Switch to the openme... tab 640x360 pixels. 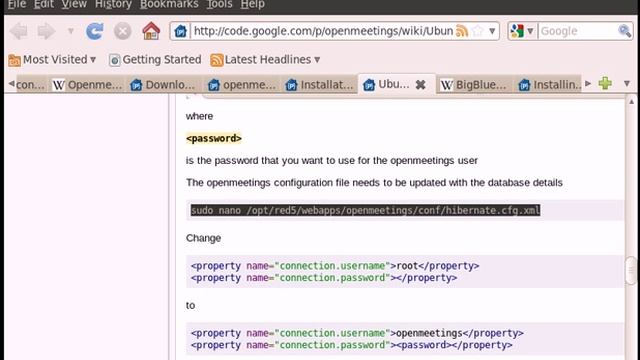pos(242,84)
